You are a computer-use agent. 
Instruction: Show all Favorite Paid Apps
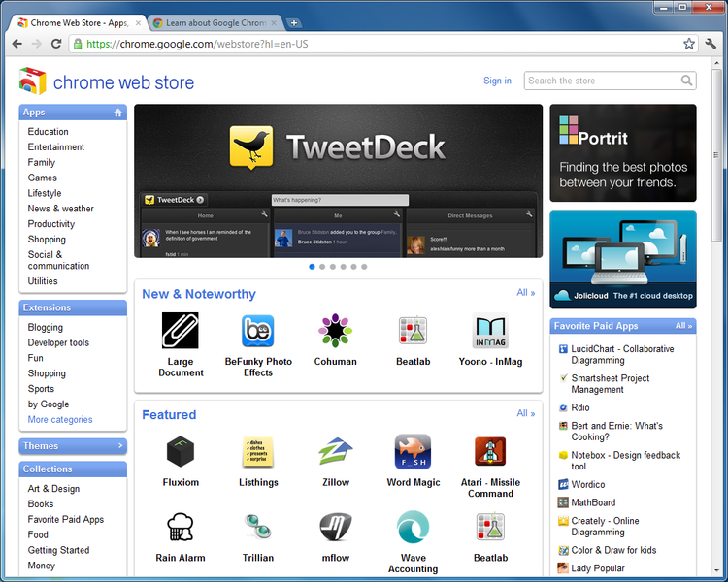tap(683, 326)
